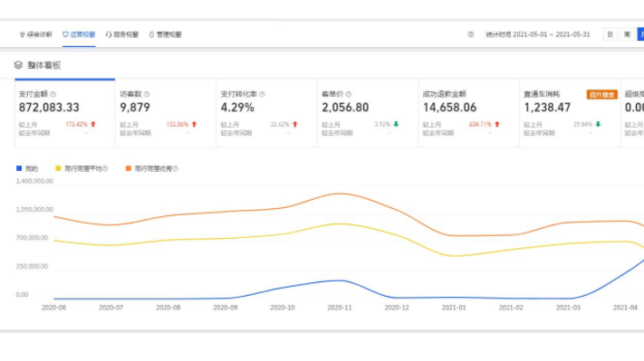
Task: Toggle the orange 同行同层优秀 legend swatch
Action: (129, 168)
